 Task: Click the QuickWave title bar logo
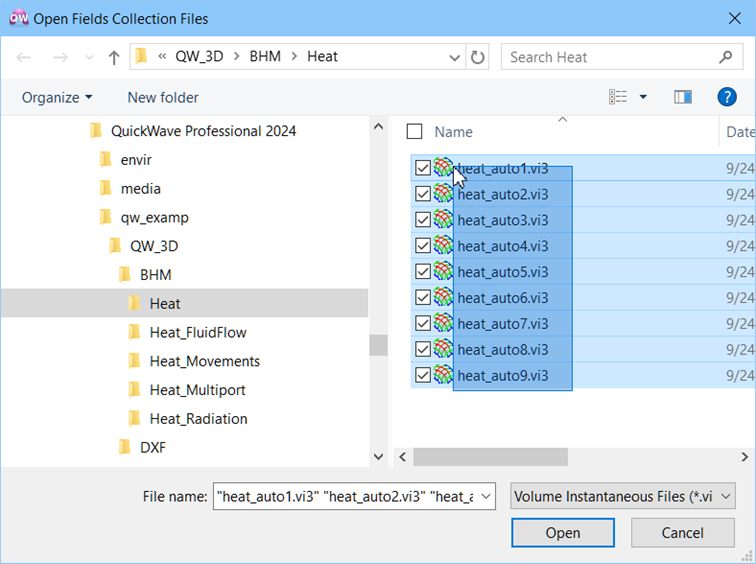point(19,18)
